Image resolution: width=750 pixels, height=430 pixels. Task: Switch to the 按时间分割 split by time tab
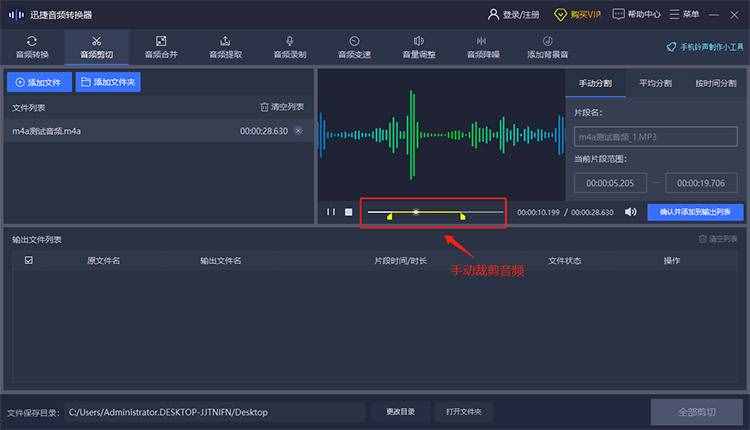pos(716,83)
